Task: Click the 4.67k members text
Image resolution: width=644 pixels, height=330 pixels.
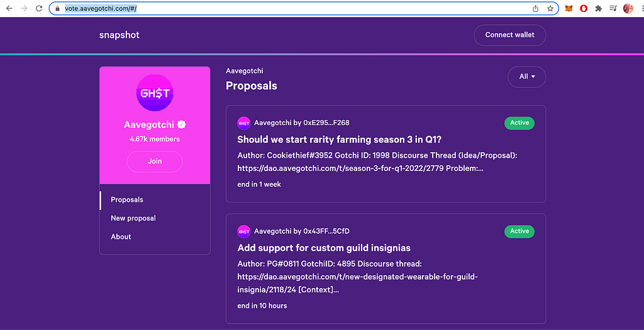Action: click(155, 139)
